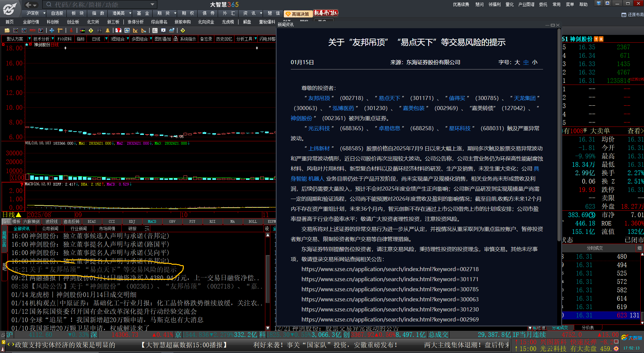This screenshot has width=644, height=353.
Task: Click the news filter search icon
Action: [147, 229]
